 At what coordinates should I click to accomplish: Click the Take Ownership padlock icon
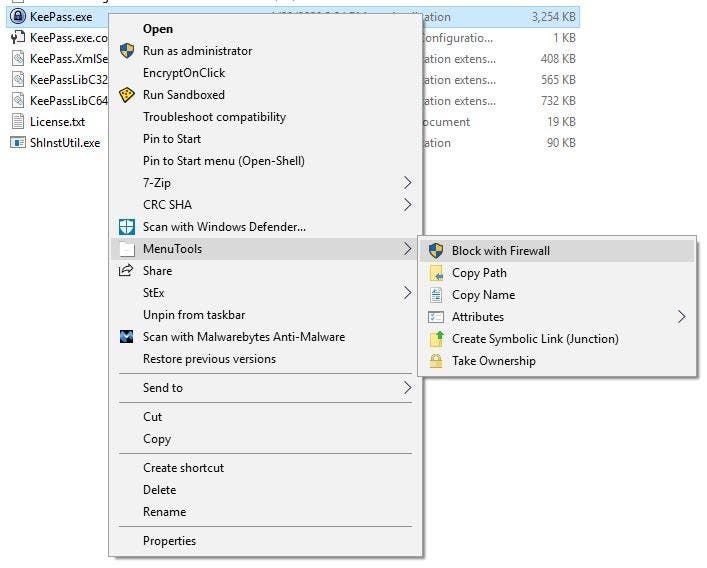pos(436,361)
